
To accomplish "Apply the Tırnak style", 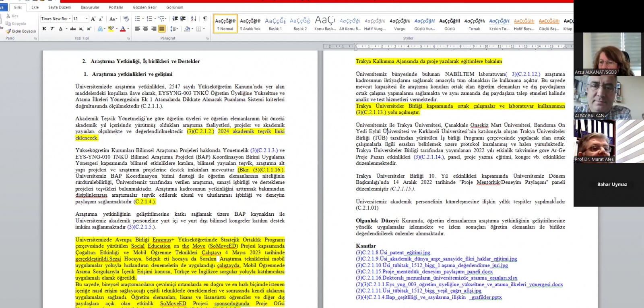I will click(475, 24).
